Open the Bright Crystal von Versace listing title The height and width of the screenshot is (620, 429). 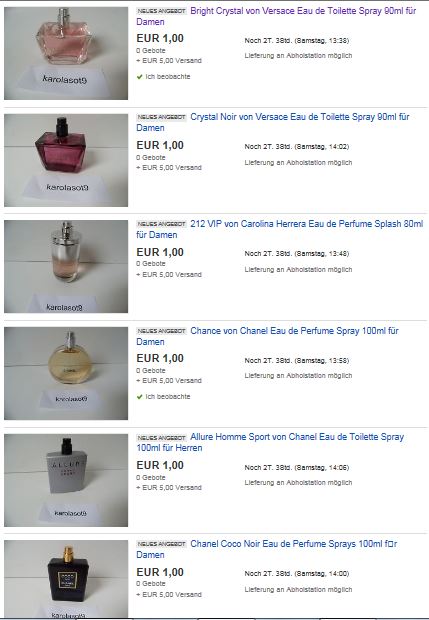[276, 16]
